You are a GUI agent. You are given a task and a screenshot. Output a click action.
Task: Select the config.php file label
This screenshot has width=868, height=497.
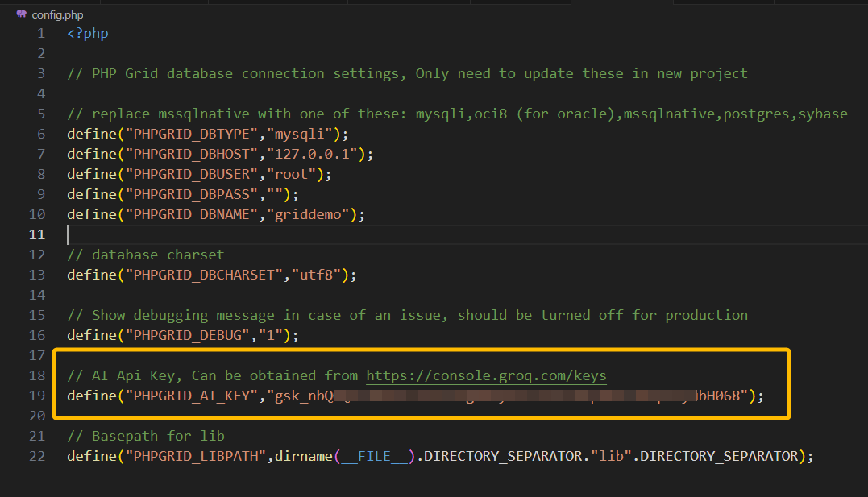pos(57,14)
